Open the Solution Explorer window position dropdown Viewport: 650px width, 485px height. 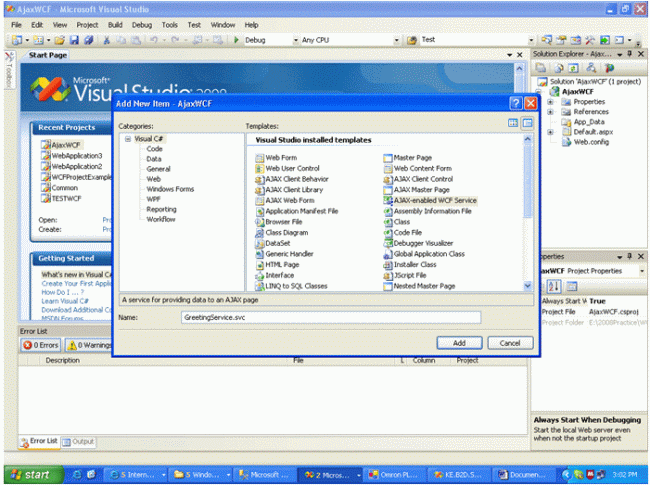[x=620, y=54]
